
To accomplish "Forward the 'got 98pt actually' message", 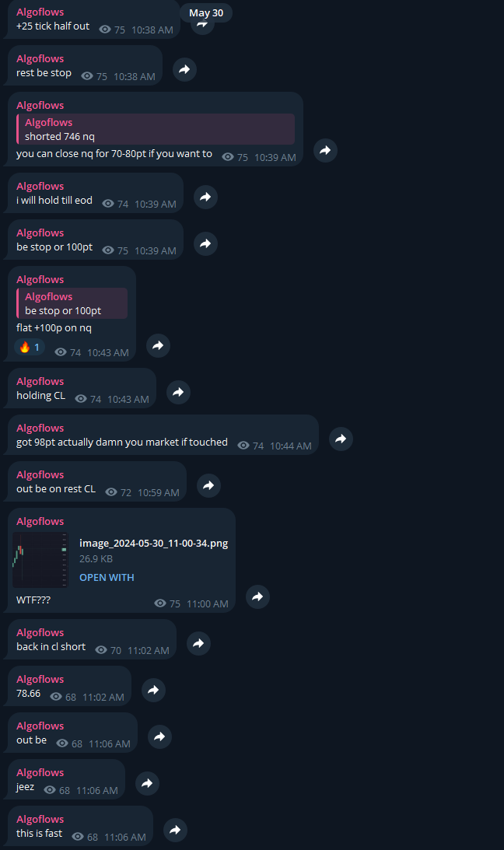I will [x=341, y=439].
